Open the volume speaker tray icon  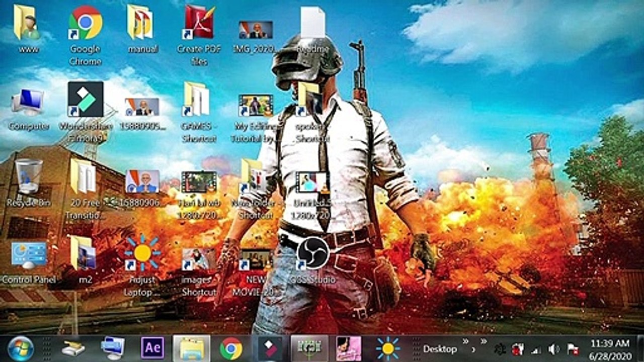click(554, 349)
